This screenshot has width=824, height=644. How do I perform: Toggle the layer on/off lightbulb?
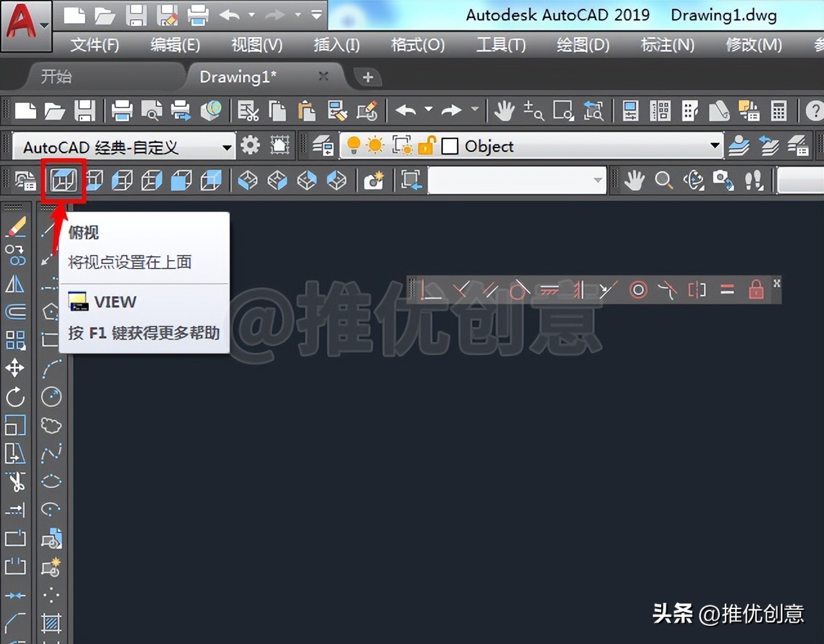coord(353,146)
